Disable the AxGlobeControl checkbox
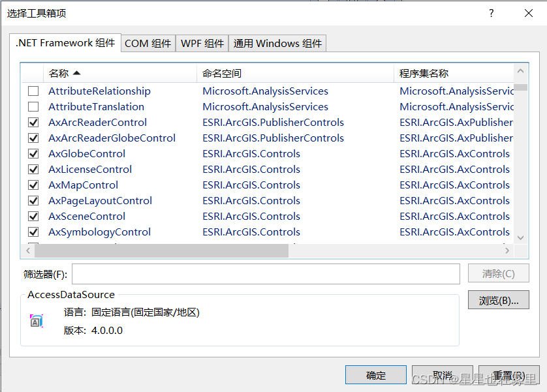 (x=33, y=153)
